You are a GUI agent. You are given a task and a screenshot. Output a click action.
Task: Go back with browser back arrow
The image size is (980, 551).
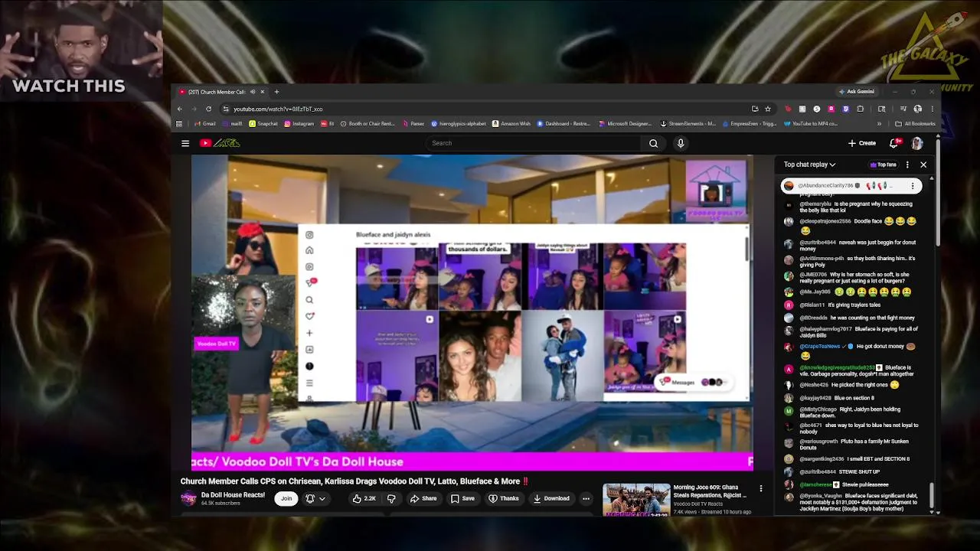click(x=180, y=109)
